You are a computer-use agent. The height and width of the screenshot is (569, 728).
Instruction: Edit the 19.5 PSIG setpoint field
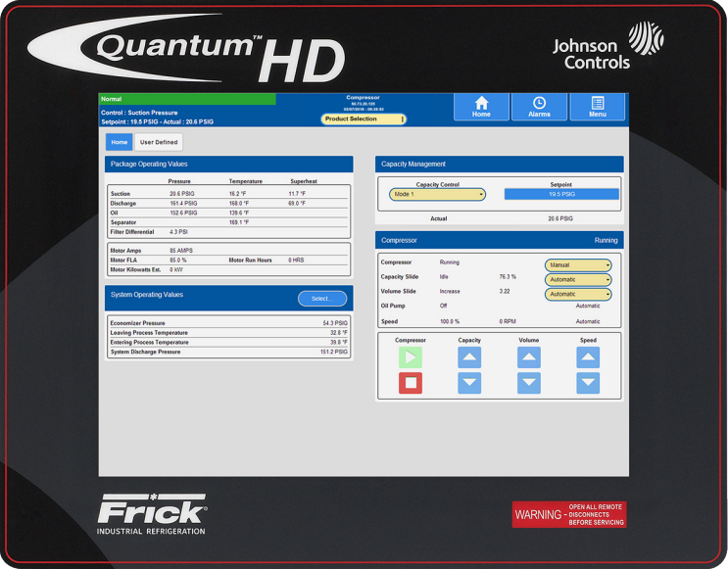561,194
